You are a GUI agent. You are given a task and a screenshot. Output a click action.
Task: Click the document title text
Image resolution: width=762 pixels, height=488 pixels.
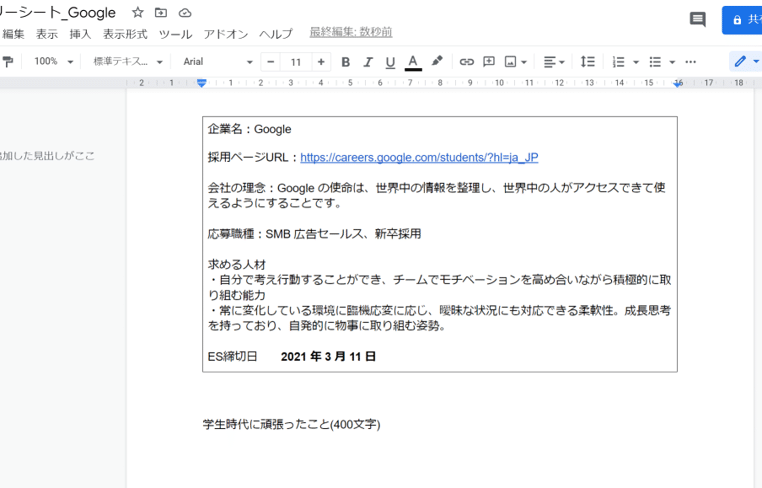point(58,13)
